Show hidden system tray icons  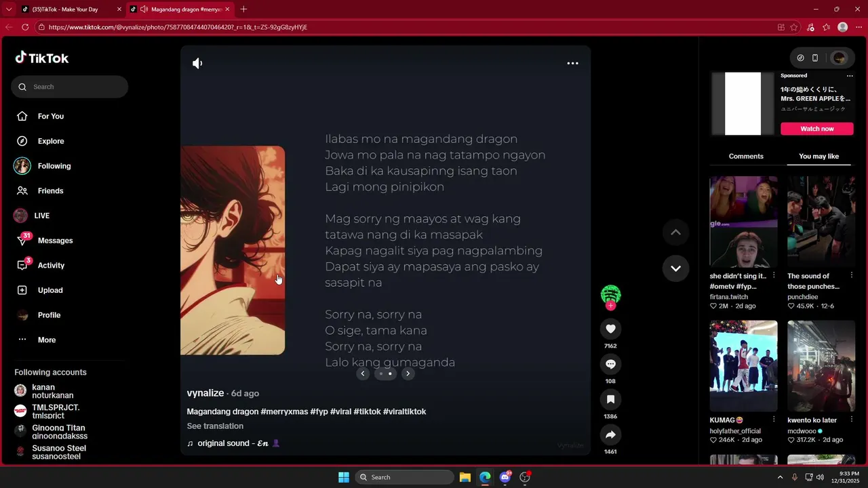coord(780,477)
